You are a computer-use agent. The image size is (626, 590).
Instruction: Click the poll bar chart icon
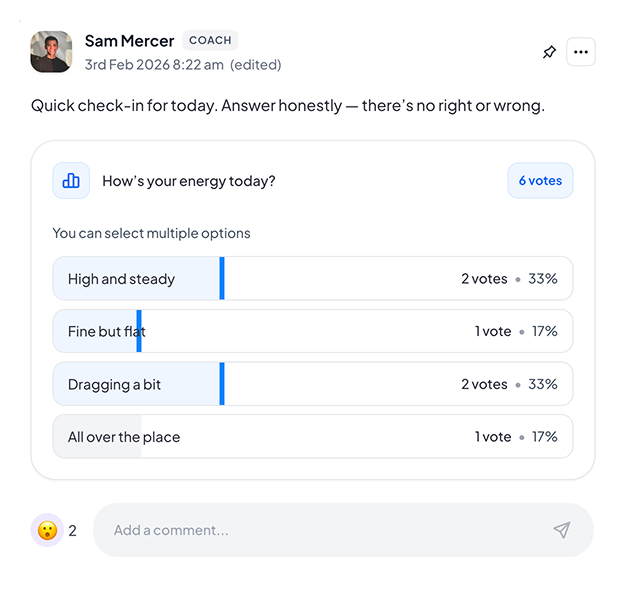click(x=71, y=181)
